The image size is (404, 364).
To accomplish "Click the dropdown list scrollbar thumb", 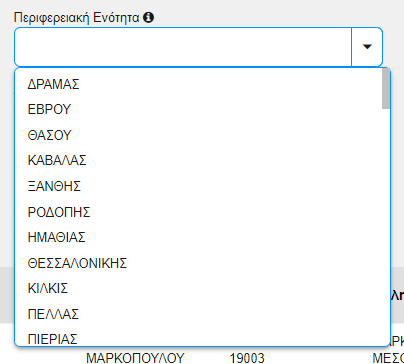I will pyautogui.click(x=386, y=88).
